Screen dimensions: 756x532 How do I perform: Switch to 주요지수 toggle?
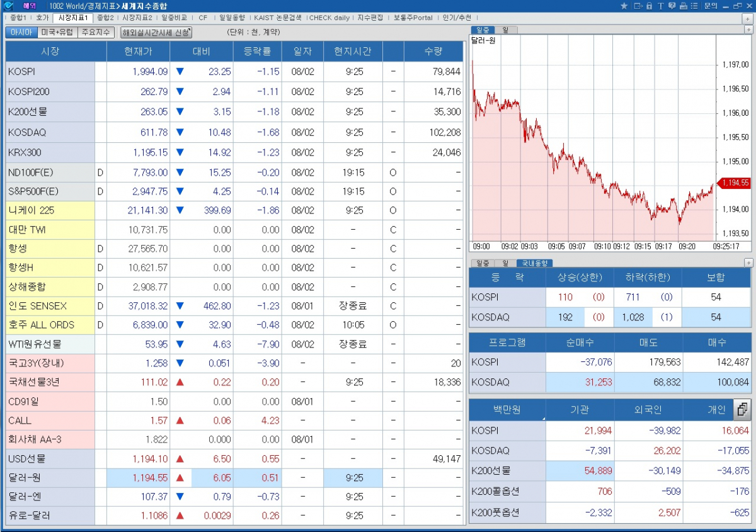point(96,32)
